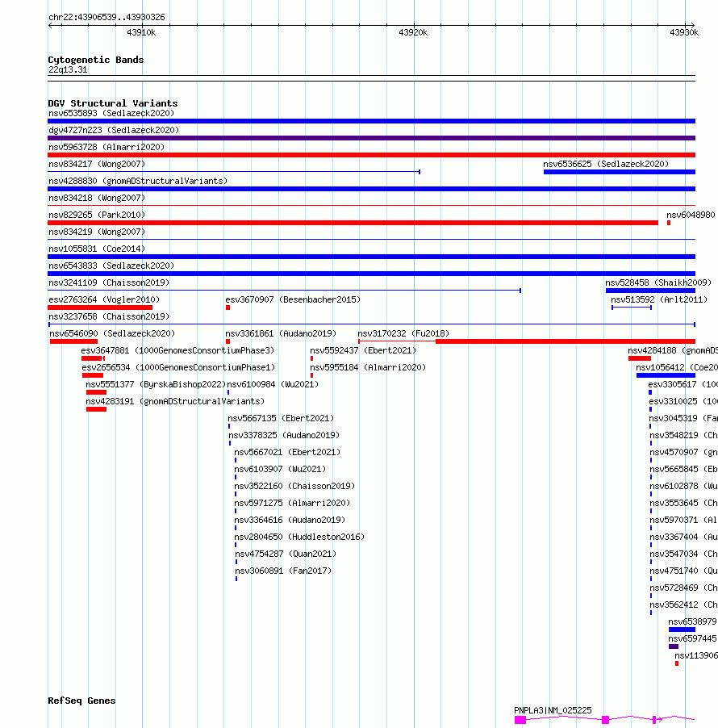Open variant nsv5955184 (Almarri2020)
The height and width of the screenshot is (728, 718).
368,368
